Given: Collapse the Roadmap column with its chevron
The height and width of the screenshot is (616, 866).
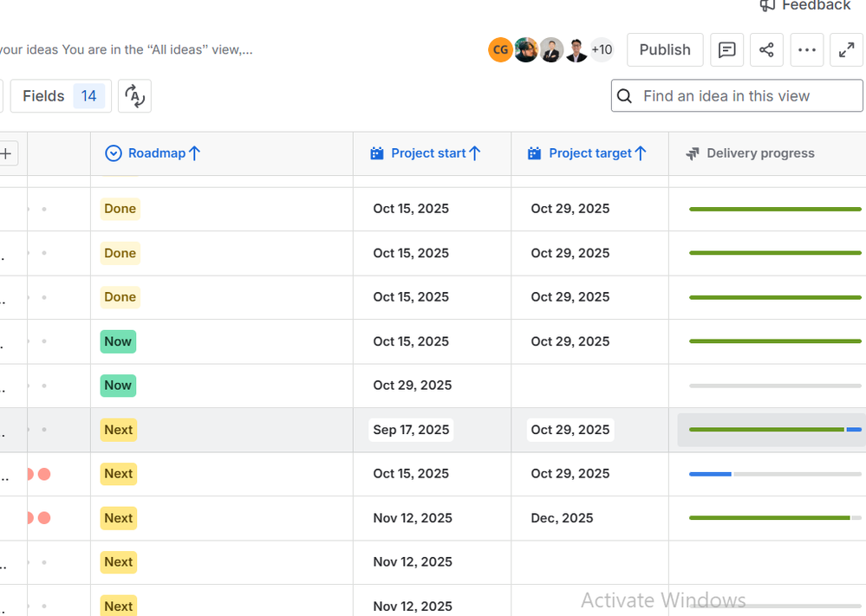Looking at the screenshot, I should 113,152.
